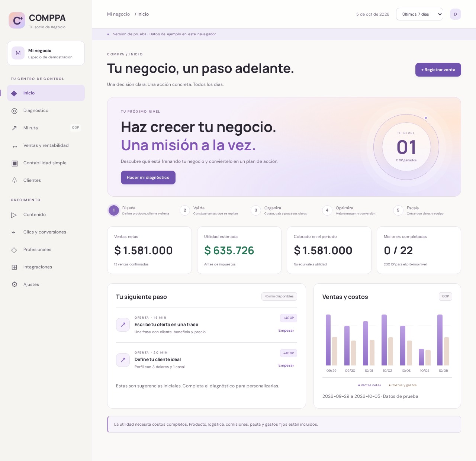Open the user avatar D

pyautogui.click(x=456, y=14)
